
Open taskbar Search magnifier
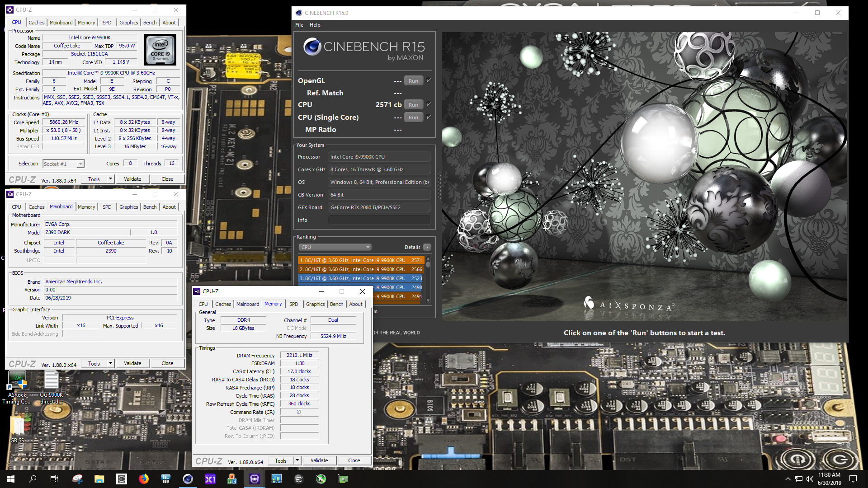pos(33,479)
